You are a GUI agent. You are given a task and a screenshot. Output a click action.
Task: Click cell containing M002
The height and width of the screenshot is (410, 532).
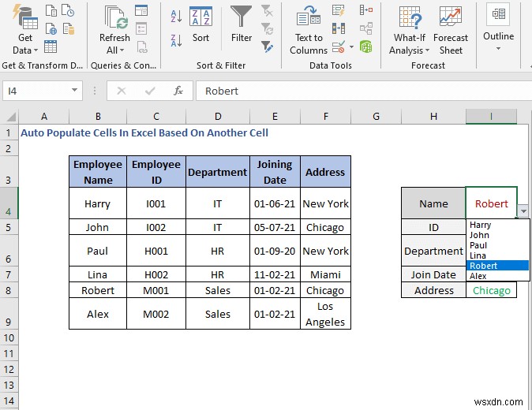click(x=156, y=314)
